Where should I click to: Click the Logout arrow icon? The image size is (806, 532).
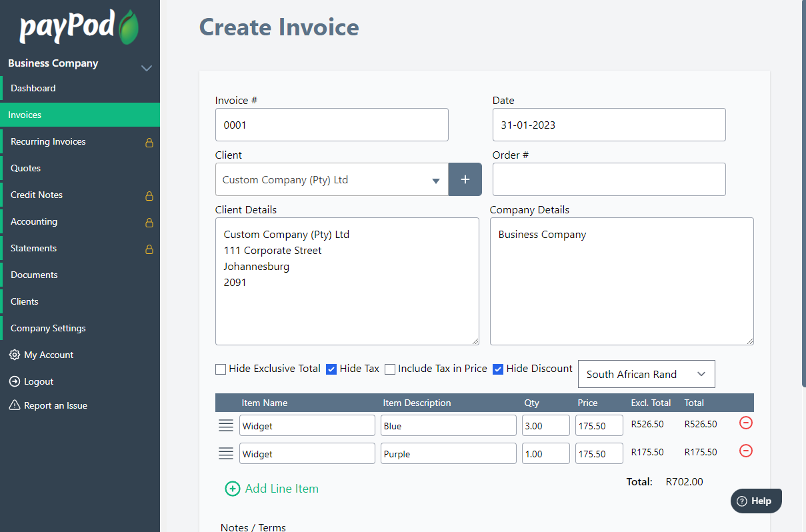tap(15, 381)
